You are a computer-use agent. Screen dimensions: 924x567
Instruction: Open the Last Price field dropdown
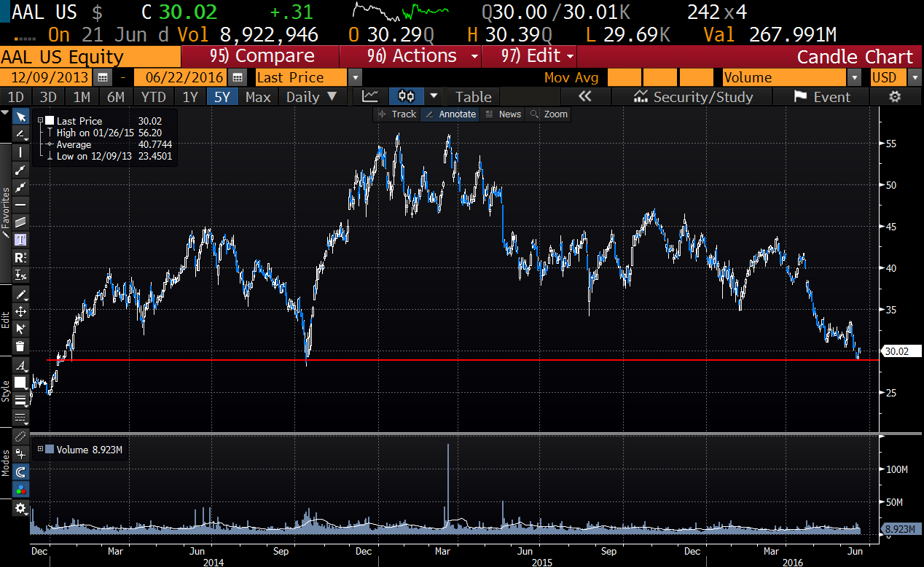355,77
